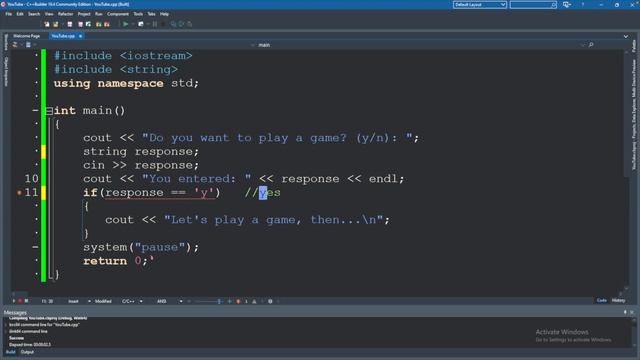Open the Help menu
640x360 pixels.
coord(164,14)
